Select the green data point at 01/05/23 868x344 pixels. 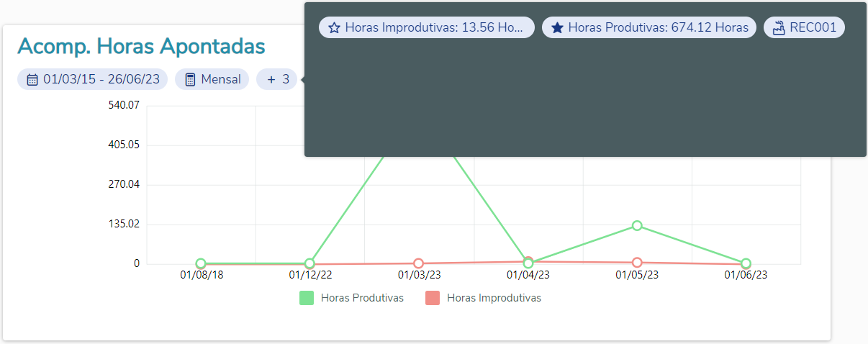637,226
